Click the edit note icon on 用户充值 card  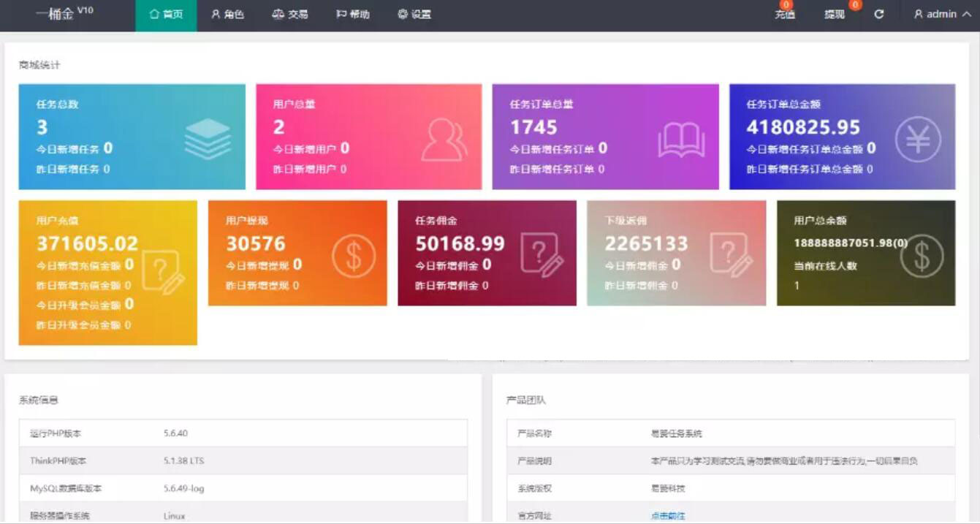pos(164,272)
